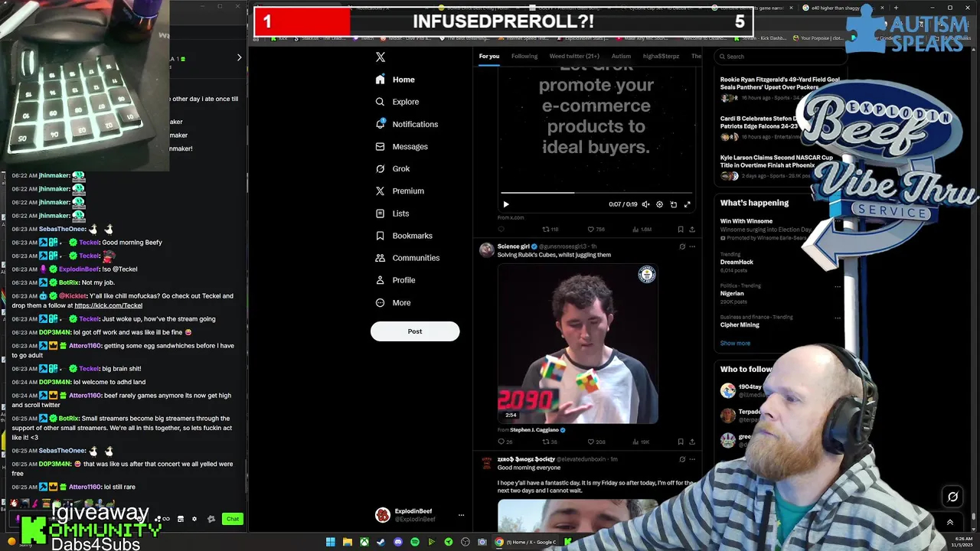Open Kyle Larson NASCAR news story
Viewport: 980px width, 551px height.
776,161
